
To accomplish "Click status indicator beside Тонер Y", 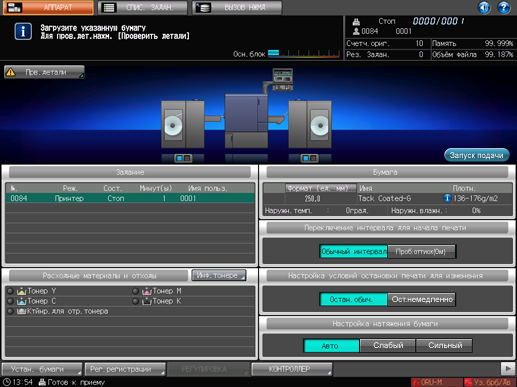I will (10, 291).
